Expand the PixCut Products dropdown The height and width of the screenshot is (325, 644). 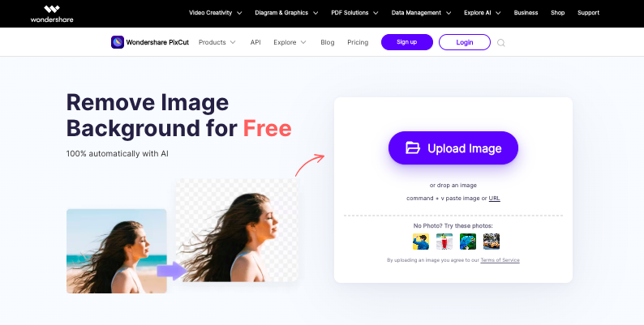[x=217, y=42]
